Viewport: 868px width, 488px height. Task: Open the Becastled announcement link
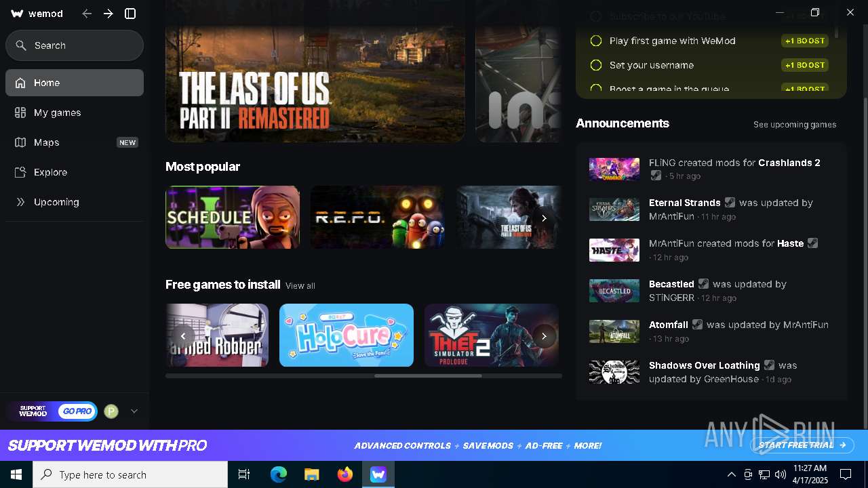tap(671, 284)
